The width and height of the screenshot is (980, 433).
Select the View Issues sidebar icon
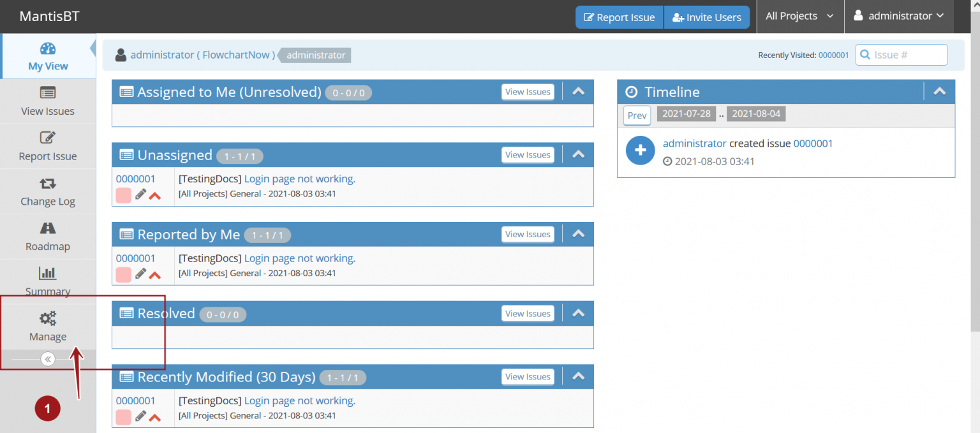[47, 101]
